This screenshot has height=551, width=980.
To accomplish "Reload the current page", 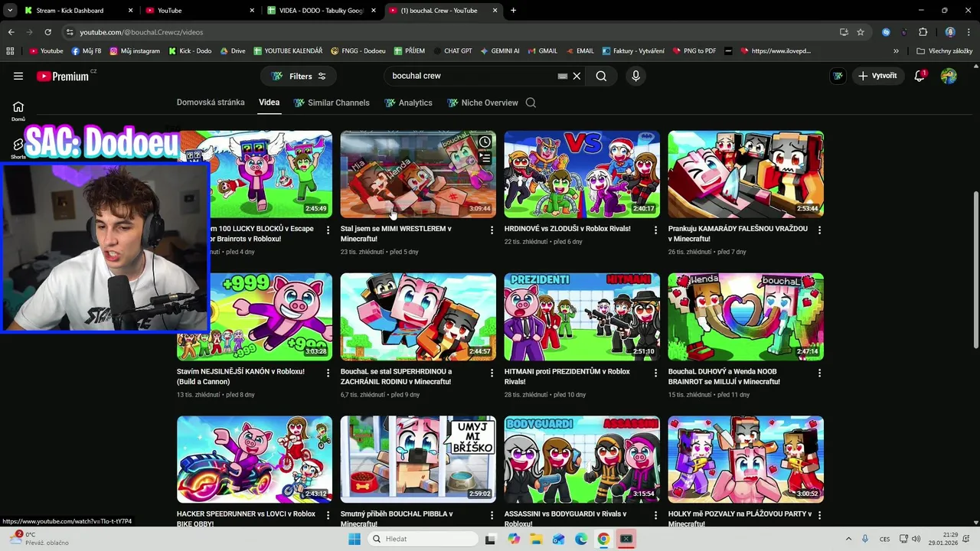I will [x=47, y=32].
